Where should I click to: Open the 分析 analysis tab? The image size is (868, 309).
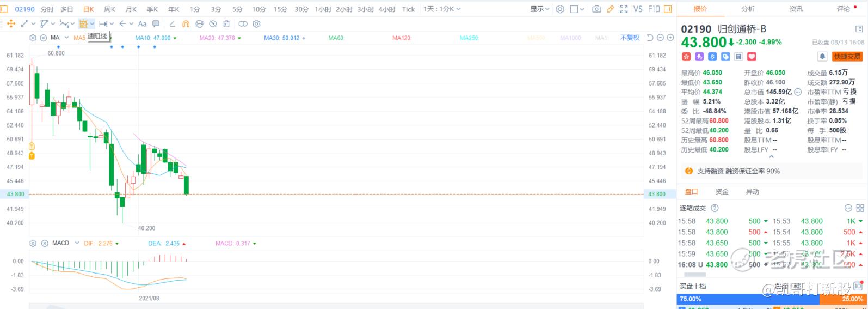(748, 9)
